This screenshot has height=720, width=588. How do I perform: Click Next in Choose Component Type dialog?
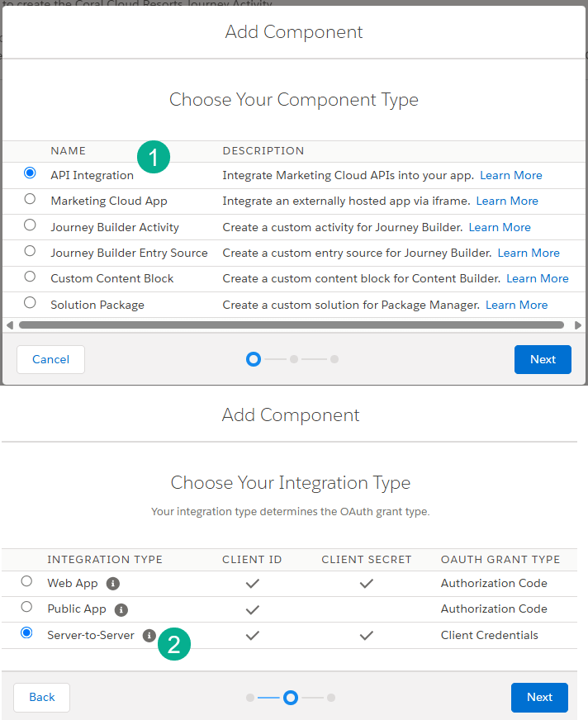pos(543,359)
